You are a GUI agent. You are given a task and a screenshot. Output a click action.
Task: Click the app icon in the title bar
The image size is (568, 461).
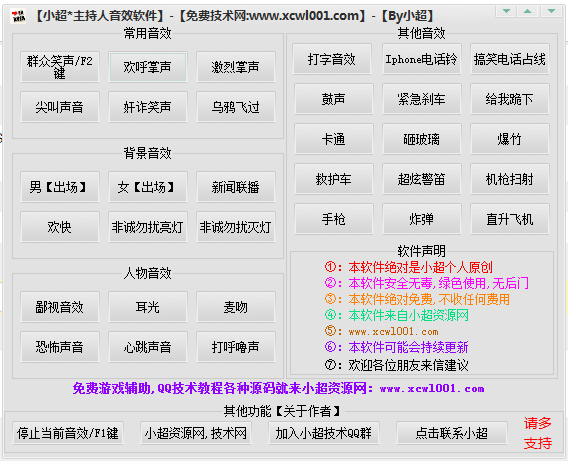pyautogui.click(x=18, y=16)
